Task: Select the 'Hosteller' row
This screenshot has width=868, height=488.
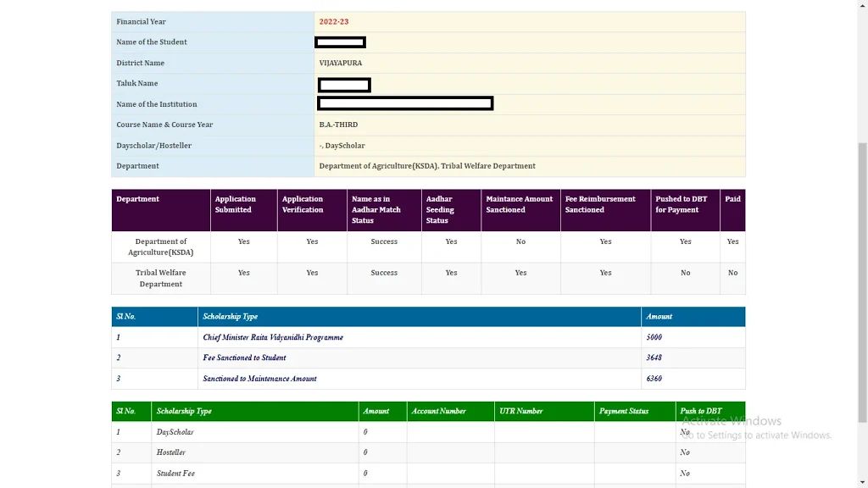Action: [428, 452]
